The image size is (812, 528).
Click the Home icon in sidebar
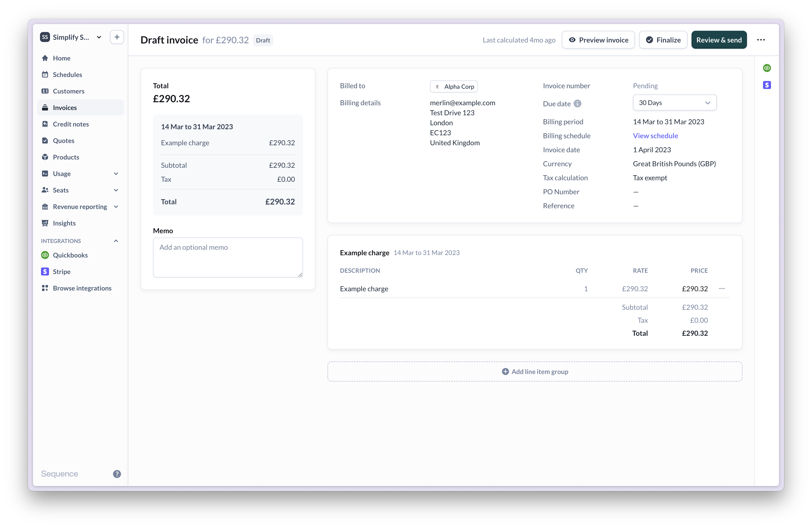pyautogui.click(x=45, y=58)
